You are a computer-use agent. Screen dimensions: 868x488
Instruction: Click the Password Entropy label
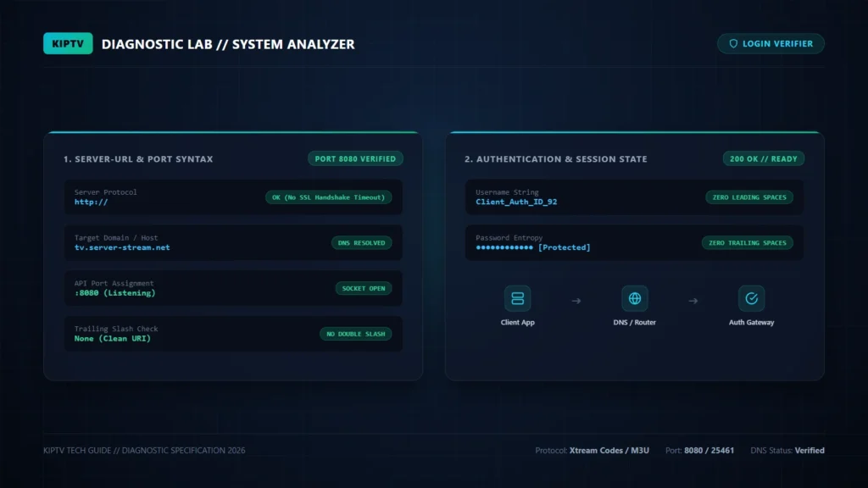[509, 238]
